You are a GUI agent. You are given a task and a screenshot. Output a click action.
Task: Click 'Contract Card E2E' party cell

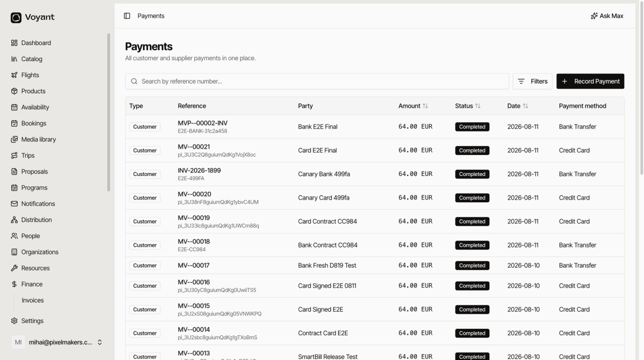(323, 333)
